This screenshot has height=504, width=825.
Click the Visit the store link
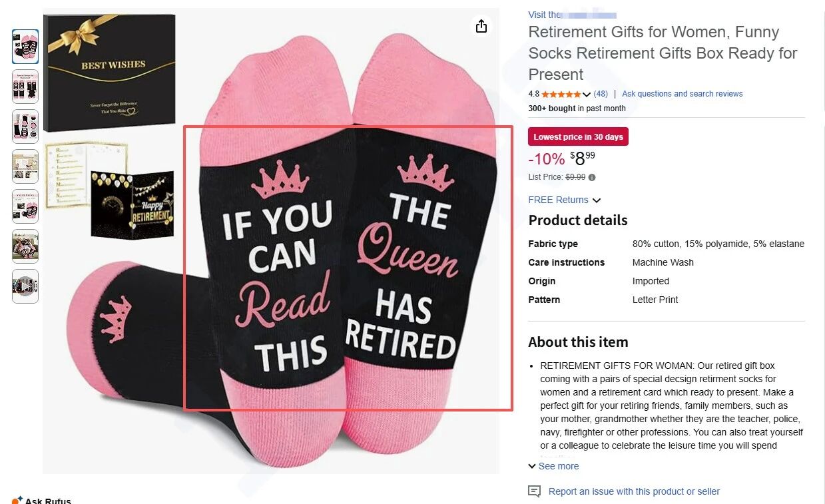(x=572, y=15)
